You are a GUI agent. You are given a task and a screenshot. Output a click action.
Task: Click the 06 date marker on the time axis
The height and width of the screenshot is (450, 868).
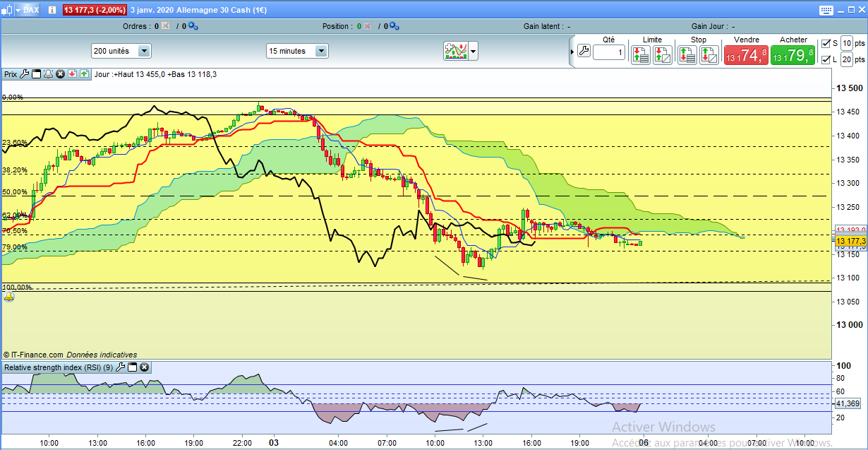tap(644, 443)
